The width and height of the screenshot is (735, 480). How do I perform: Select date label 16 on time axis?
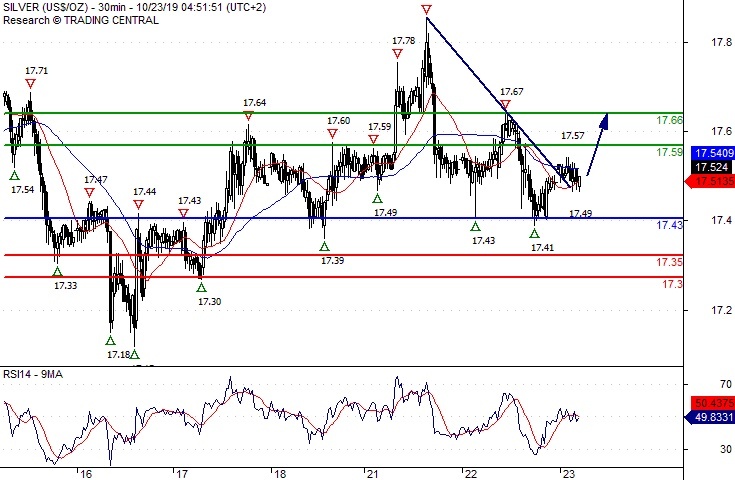pyautogui.click(x=86, y=474)
